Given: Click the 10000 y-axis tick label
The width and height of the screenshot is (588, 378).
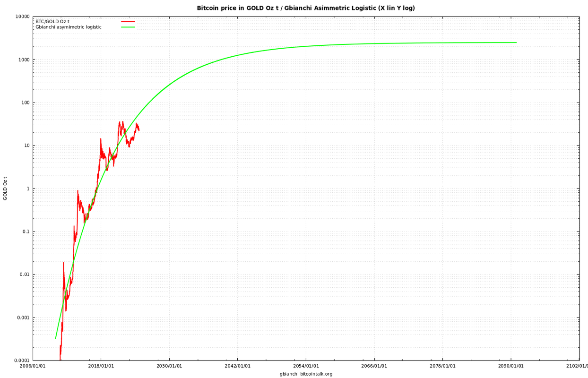Looking at the screenshot, I should point(22,17).
